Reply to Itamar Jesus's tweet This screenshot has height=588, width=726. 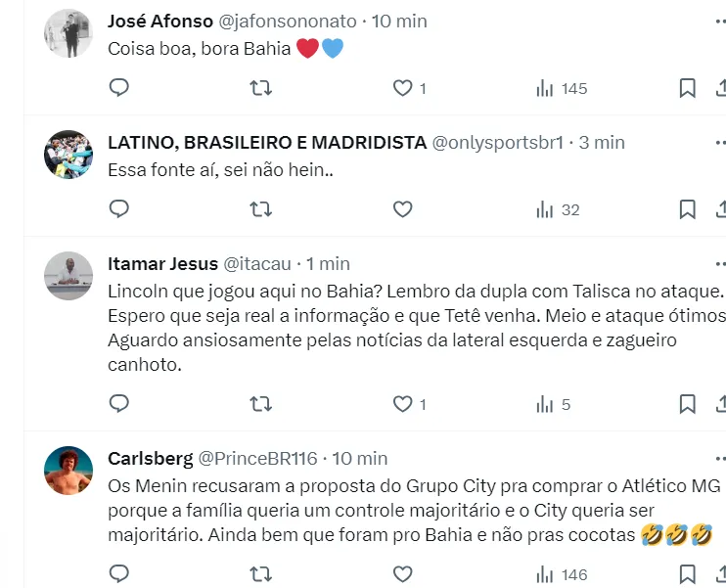[119, 403]
